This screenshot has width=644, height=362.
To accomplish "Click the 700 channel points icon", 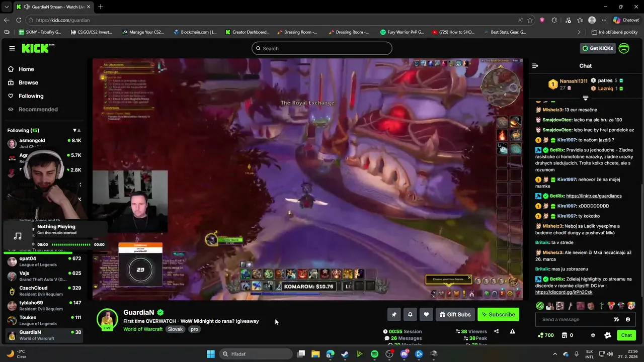I will (540, 335).
